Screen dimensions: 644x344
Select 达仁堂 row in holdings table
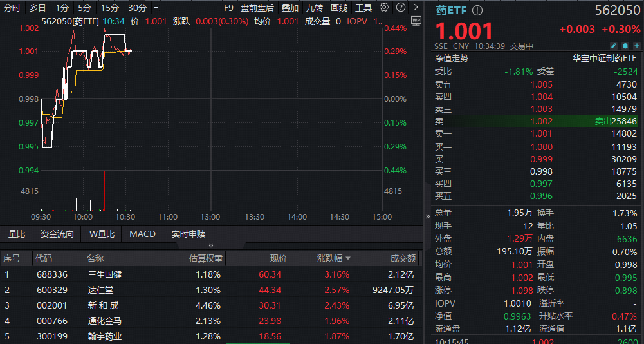(211, 290)
